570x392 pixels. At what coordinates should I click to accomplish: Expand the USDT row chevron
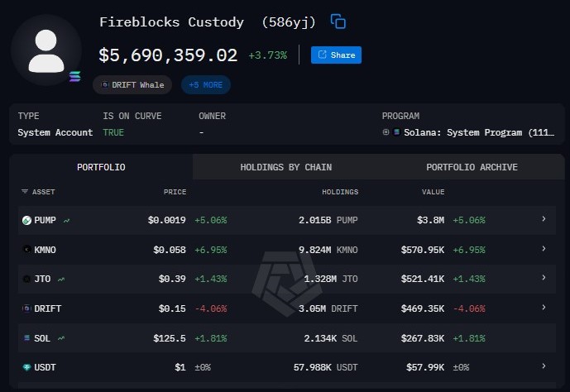coord(544,366)
